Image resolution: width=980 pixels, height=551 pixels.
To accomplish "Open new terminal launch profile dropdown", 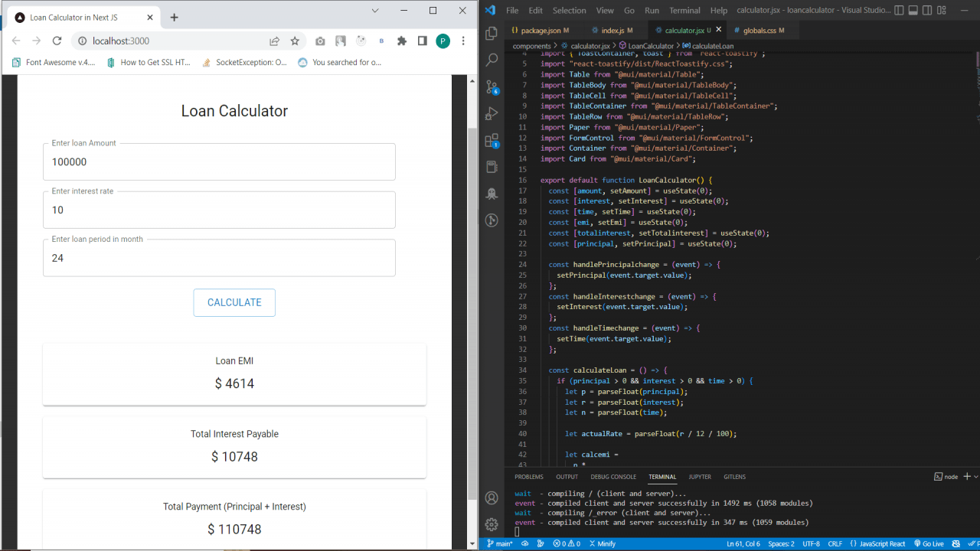I will [975, 476].
